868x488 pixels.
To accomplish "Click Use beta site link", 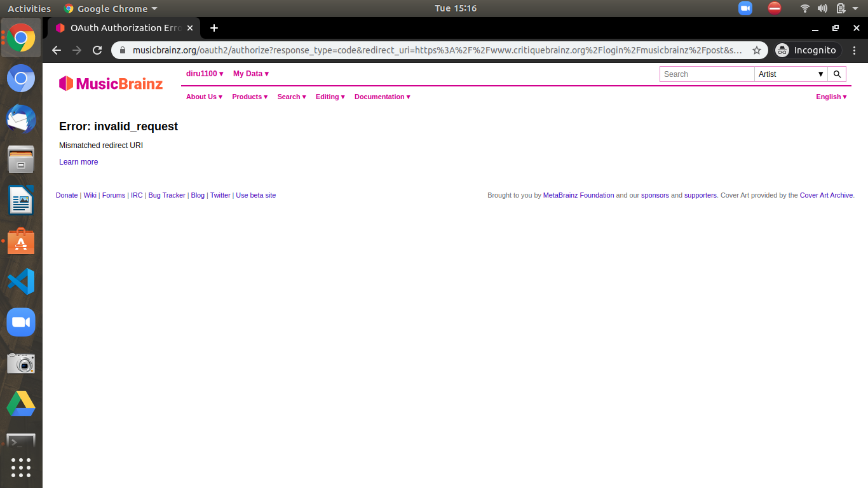I will click(x=256, y=195).
